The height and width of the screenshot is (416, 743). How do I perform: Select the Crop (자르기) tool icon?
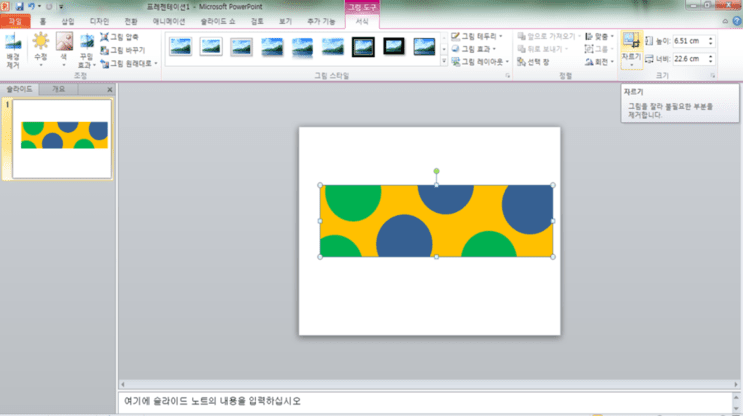coord(631,49)
